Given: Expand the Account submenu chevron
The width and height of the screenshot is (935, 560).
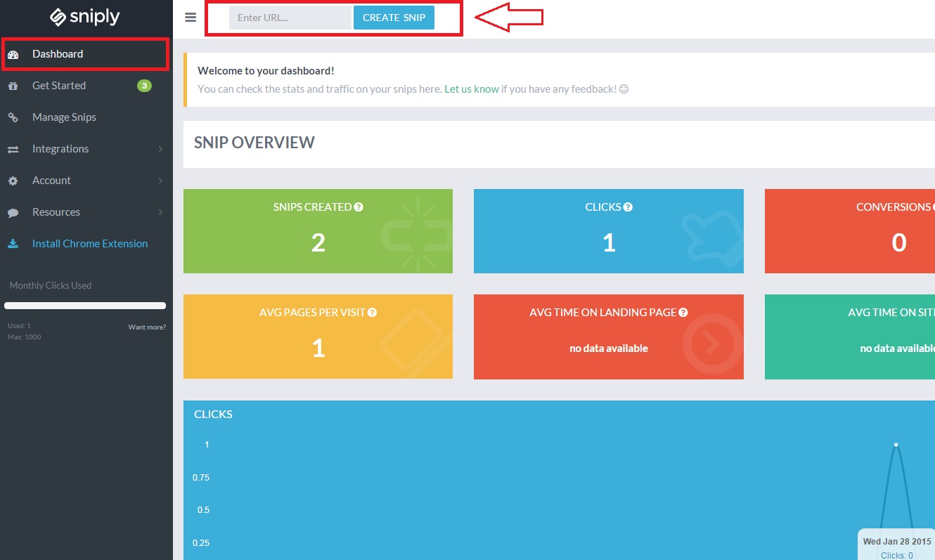Looking at the screenshot, I should click(160, 181).
